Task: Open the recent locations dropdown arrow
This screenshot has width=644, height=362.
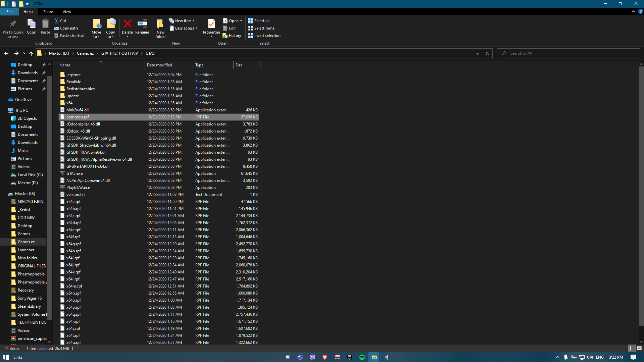Action: (x=24, y=53)
